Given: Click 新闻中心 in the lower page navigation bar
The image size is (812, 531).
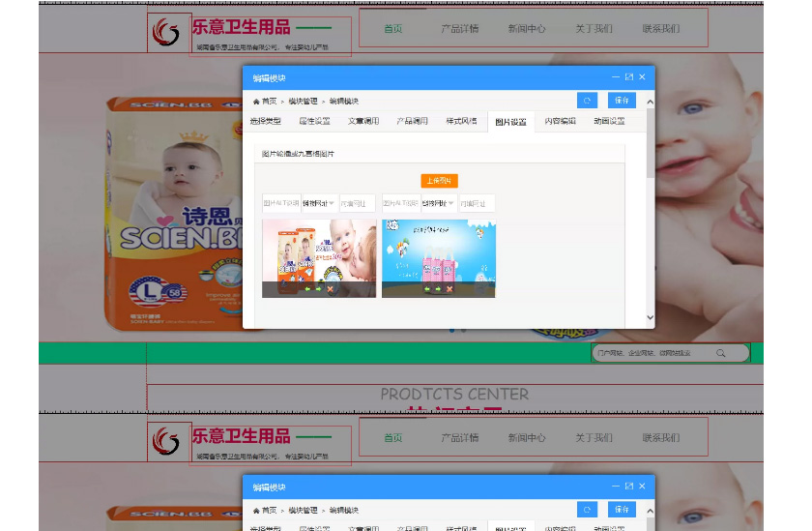Looking at the screenshot, I should (527, 438).
